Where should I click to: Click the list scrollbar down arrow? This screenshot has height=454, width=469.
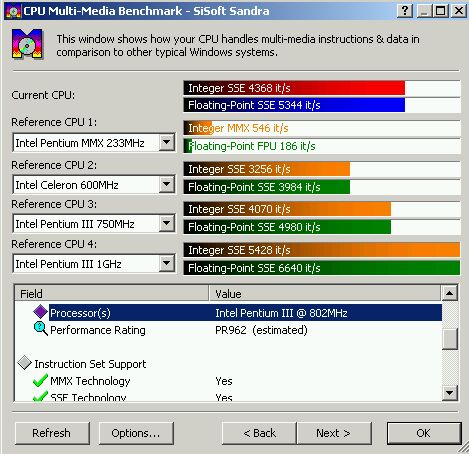click(449, 393)
